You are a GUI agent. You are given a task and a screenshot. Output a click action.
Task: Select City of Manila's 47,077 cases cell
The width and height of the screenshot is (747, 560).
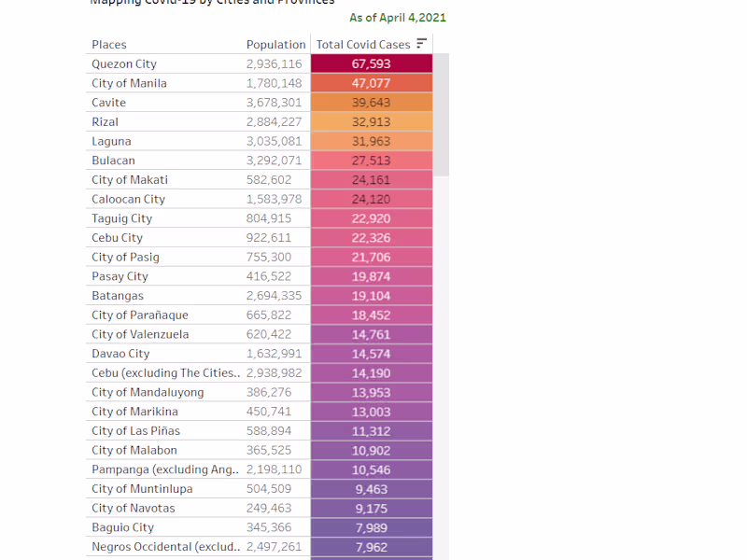pyautogui.click(x=371, y=83)
